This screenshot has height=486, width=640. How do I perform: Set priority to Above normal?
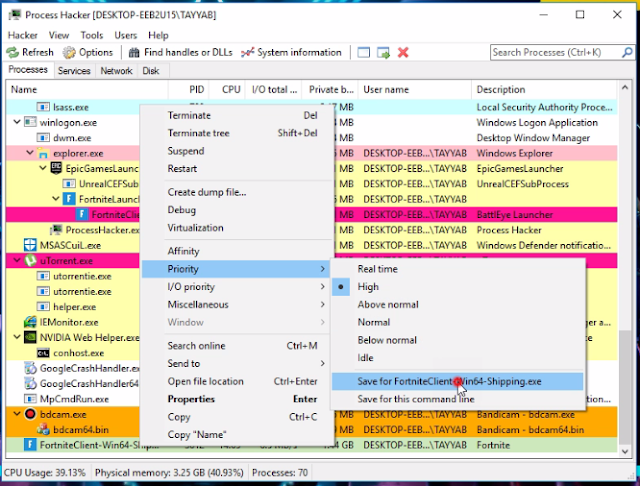point(457,304)
